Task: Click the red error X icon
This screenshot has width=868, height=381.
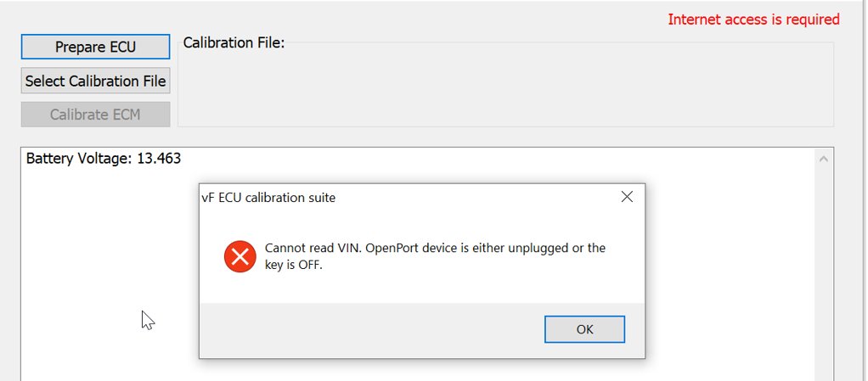Action: [240, 256]
